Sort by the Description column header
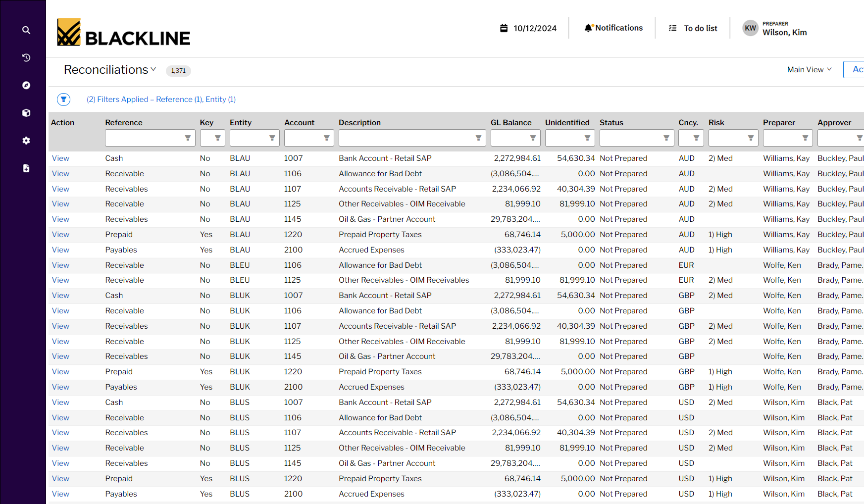Screen dimensions: 864x504 359,123
